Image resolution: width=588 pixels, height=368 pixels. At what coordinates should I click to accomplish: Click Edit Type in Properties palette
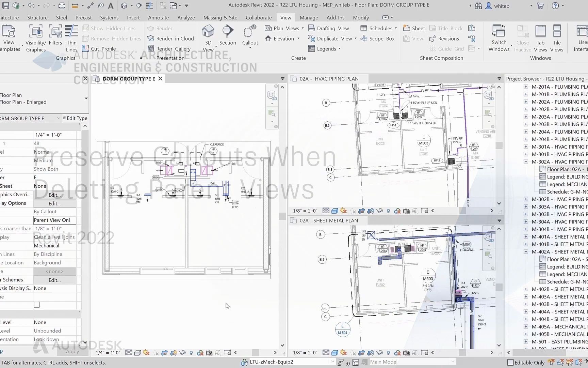[75, 118]
